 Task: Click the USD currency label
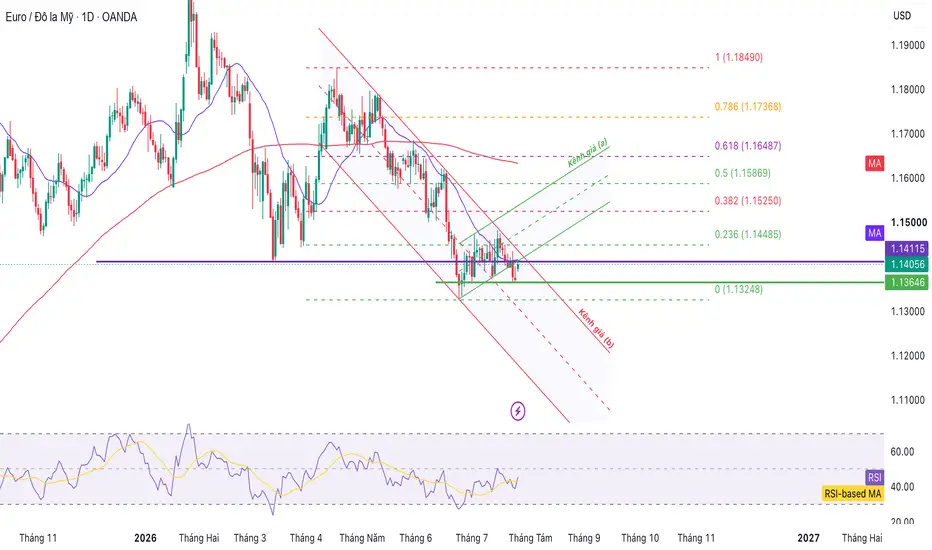(x=902, y=15)
